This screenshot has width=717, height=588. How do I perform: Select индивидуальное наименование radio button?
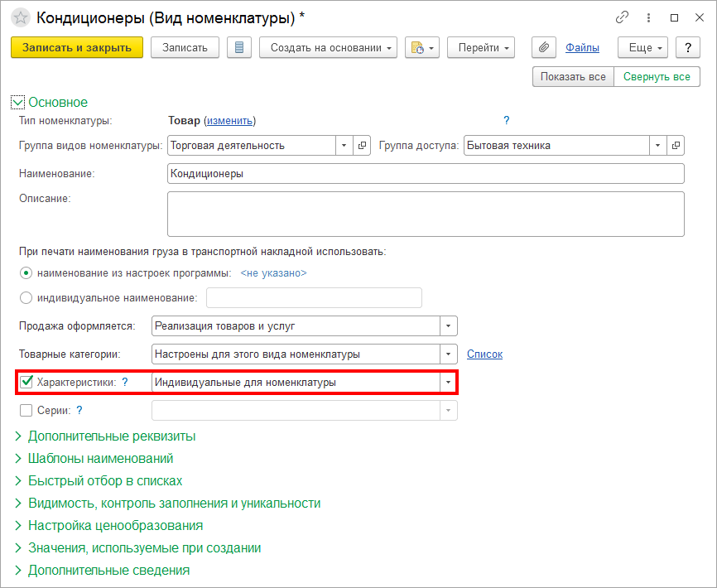click(26, 298)
